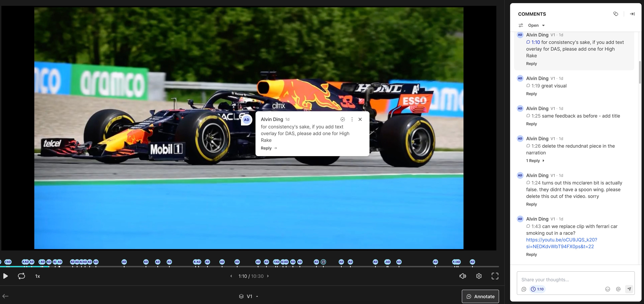
Task: Open the comment threads icon in header
Action: tap(616, 14)
